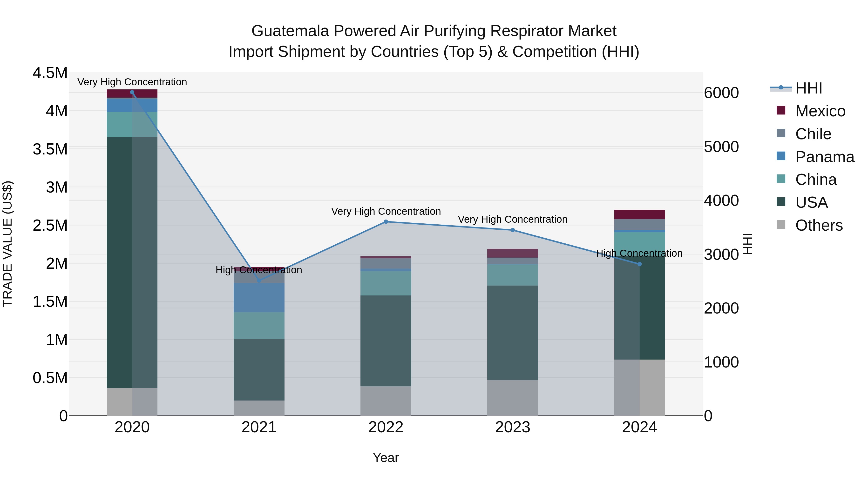Viewport: 868px width, 488px height.
Task: Click the 2021 Panama bar segment
Action: click(x=259, y=298)
